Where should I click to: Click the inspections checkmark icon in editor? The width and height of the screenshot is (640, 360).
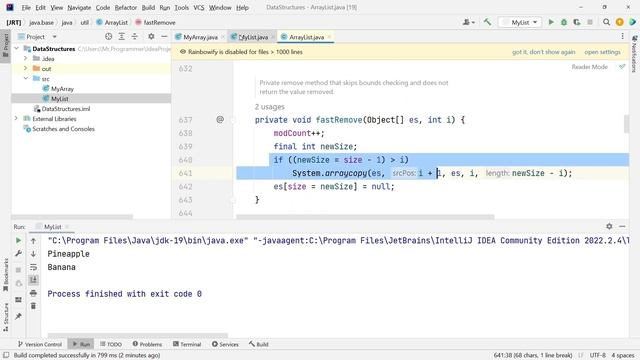pos(622,67)
